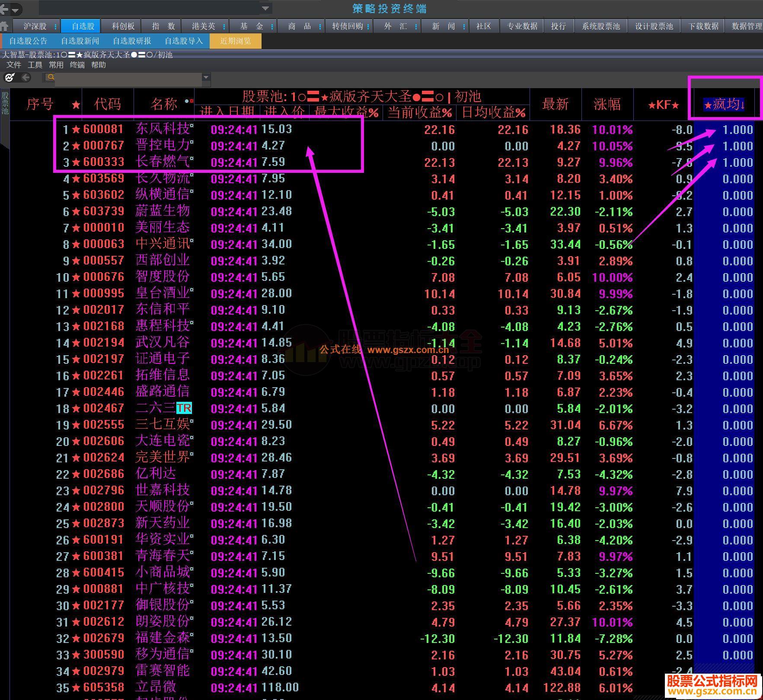This screenshot has height=700, width=763.
Task: Select stock name 晋控电力
Action: coord(163,145)
